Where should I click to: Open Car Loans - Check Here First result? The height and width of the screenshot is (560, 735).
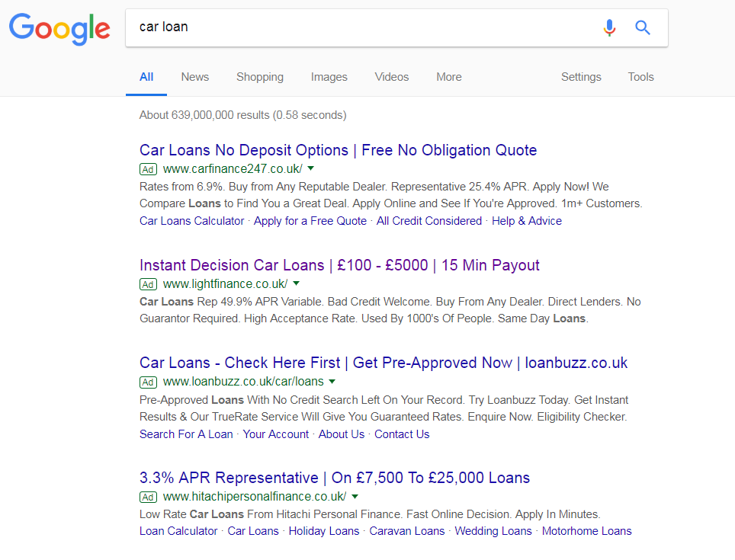(384, 363)
